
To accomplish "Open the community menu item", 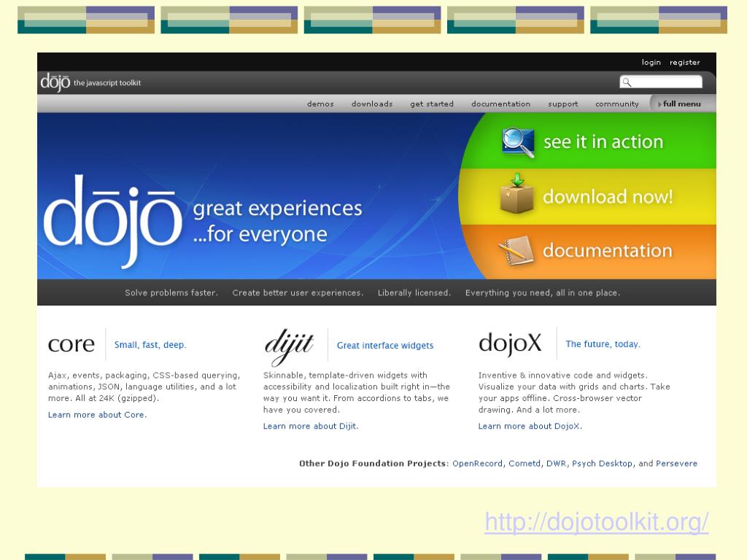I will point(617,104).
